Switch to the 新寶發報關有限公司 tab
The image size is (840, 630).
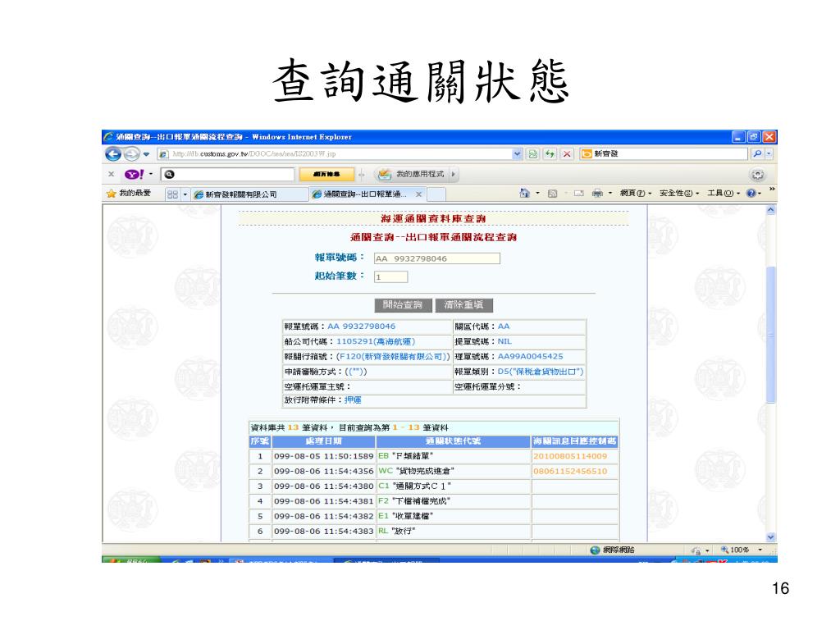point(249,194)
